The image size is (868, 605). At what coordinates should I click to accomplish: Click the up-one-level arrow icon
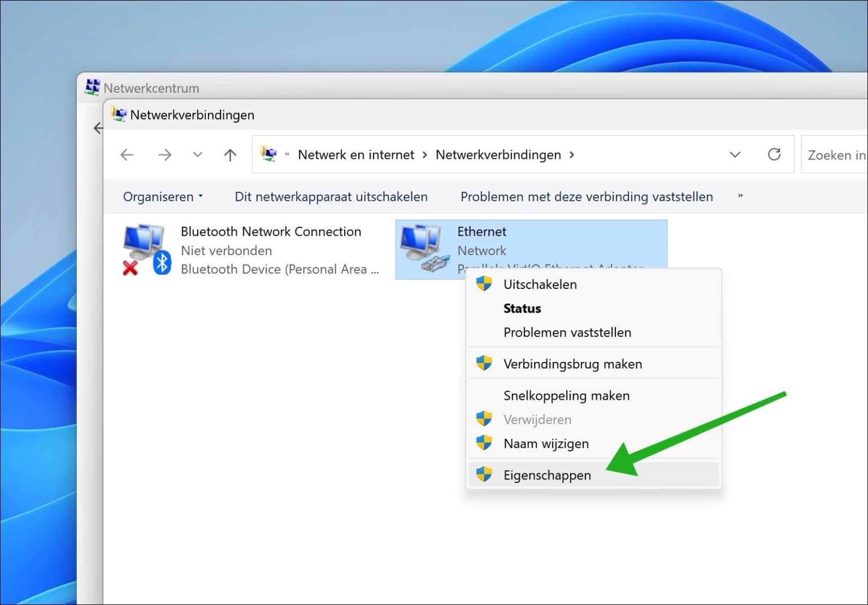click(230, 154)
